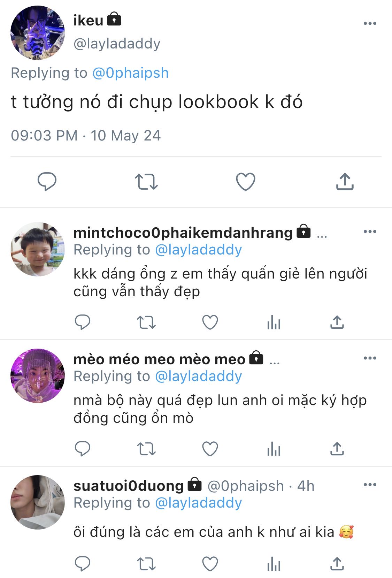Screen dimensions: 392x578
Task: Open the @0phaipsh mention link
Action: tap(130, 73)
